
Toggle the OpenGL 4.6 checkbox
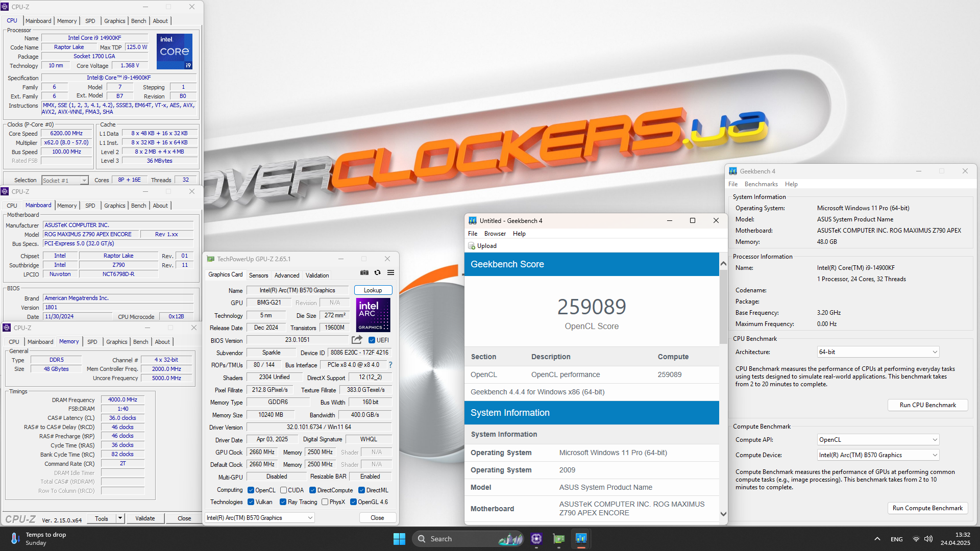pyautogui.click(x=353, y=502)
